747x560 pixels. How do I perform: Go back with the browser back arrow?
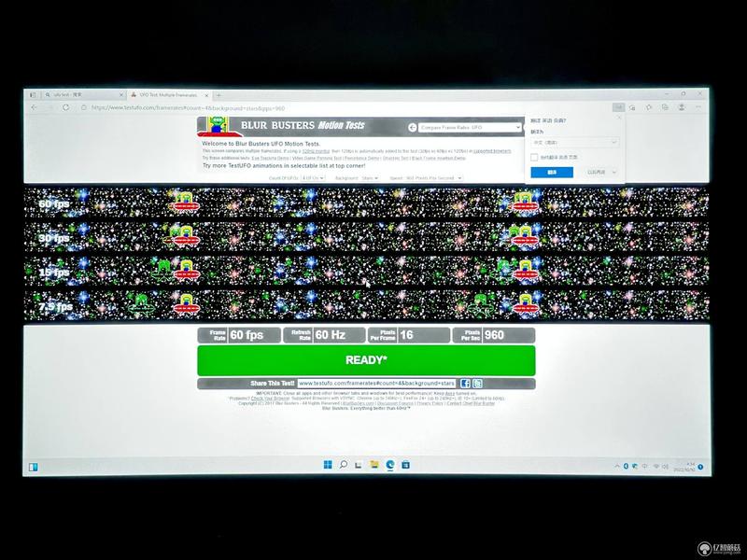34,107
